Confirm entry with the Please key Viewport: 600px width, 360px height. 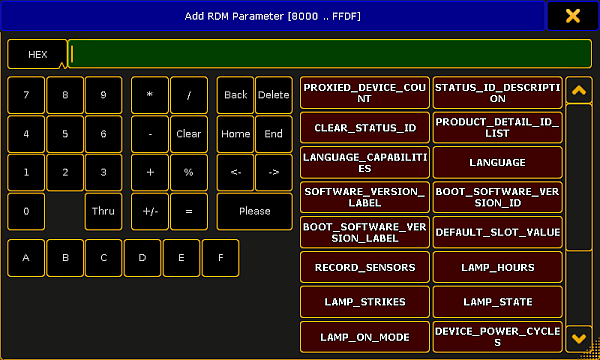pyautogui.click(x=254, y=211)
